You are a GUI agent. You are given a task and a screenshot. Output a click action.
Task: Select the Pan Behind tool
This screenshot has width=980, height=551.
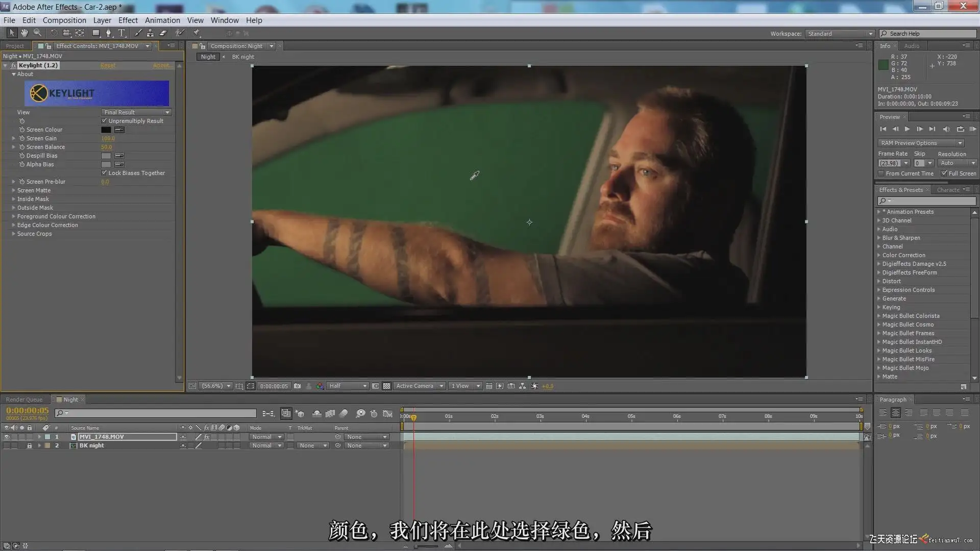click(80, 33)
